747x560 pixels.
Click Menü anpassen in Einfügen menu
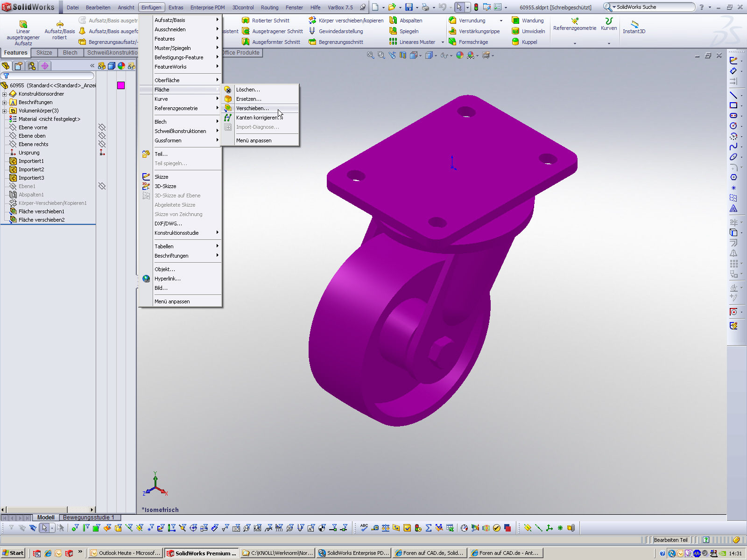click(180, 301)
